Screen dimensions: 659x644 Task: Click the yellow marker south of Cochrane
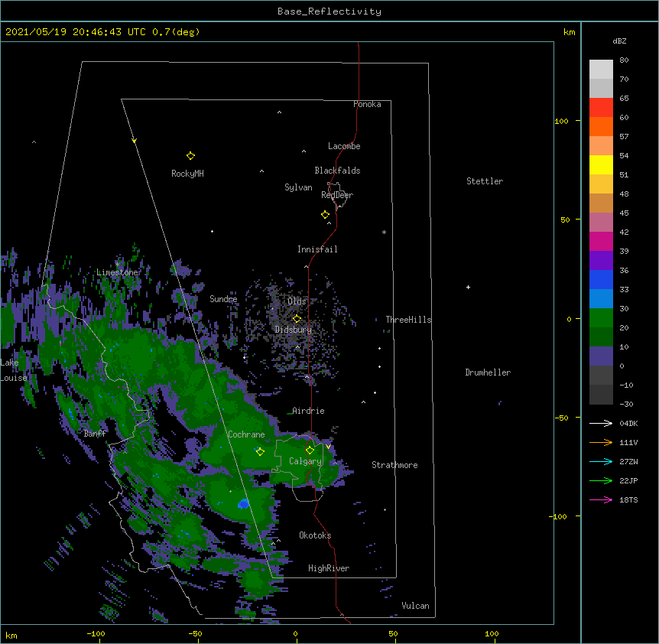[x=260, y=451]
